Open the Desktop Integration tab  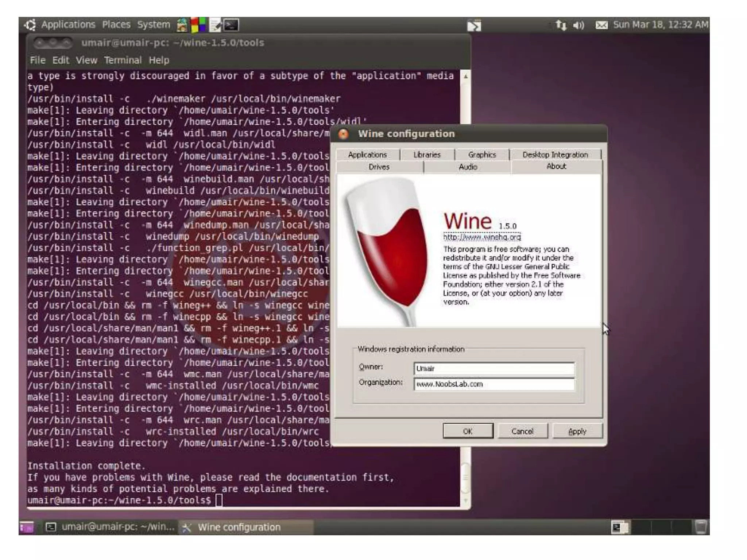pos(555,155)
